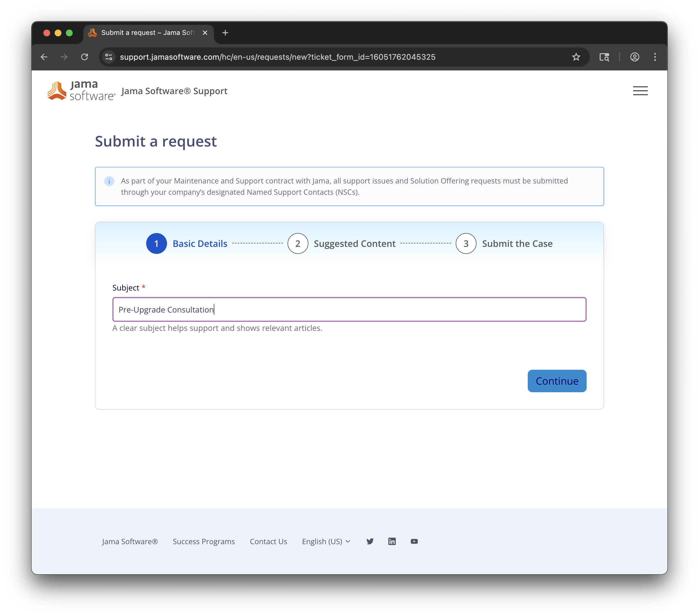Open the Jama YouTube channel
Image resolution: width=699 pixels, height=616 pixels.
(x=414, y=541)
